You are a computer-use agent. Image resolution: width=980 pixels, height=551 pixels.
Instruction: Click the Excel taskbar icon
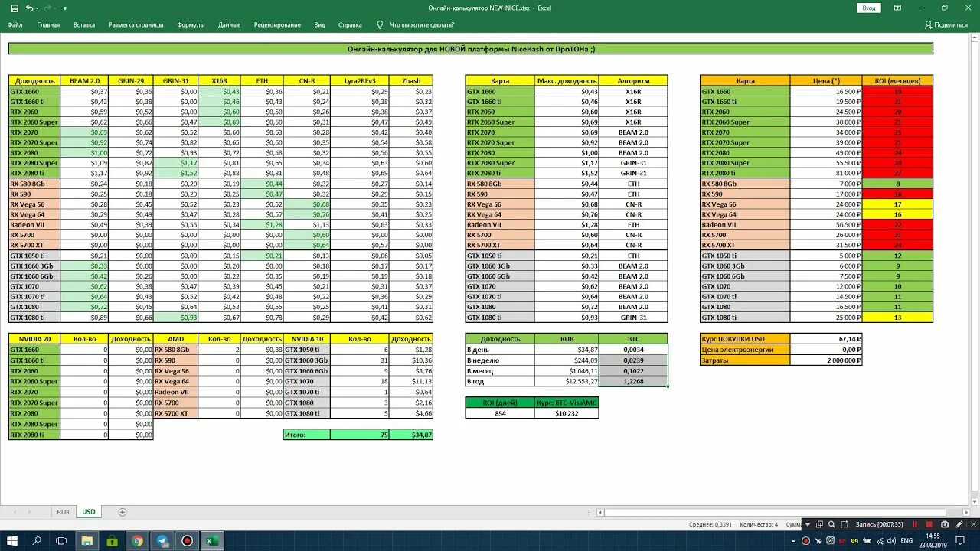212,540
